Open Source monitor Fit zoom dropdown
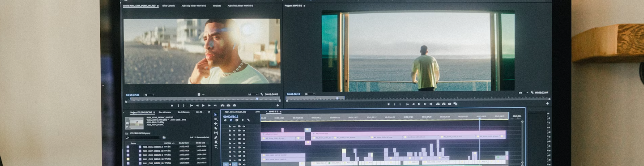The height and width of the screenshot is (166, 644). click(149, 95)
